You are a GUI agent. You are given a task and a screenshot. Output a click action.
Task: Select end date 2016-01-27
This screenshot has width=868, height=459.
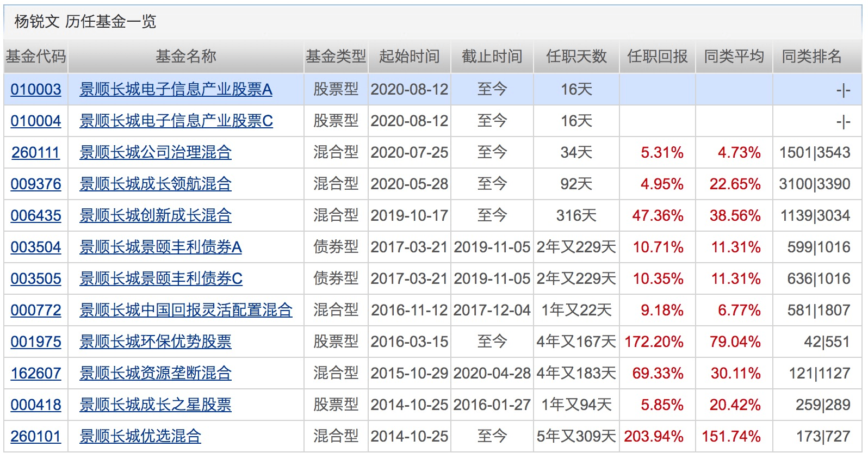(x=492, y=405)
